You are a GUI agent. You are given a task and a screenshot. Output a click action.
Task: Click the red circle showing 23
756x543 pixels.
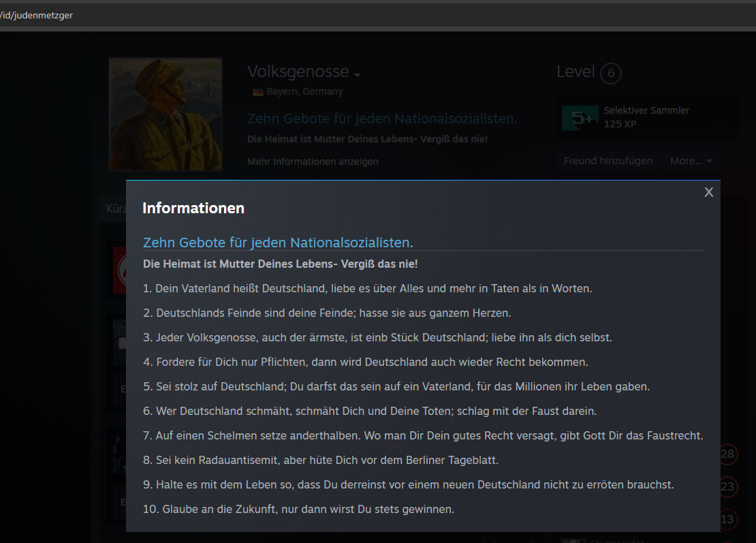pyautogui.click(x=727, y=486)
